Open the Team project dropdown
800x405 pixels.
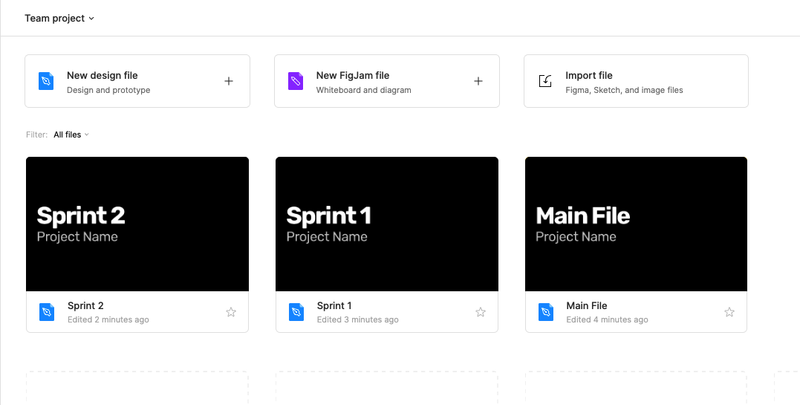[59, 18]
